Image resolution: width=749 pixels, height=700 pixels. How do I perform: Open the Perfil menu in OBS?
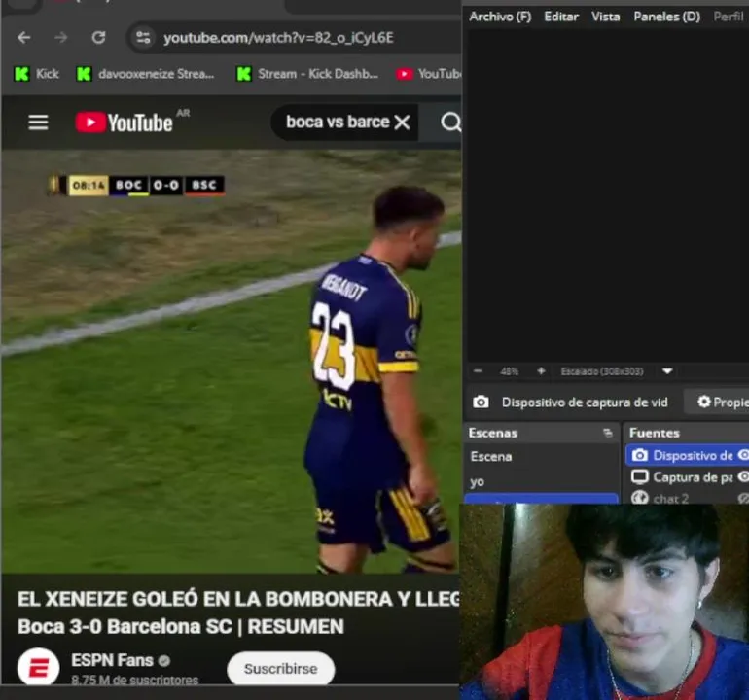point(729,17)
